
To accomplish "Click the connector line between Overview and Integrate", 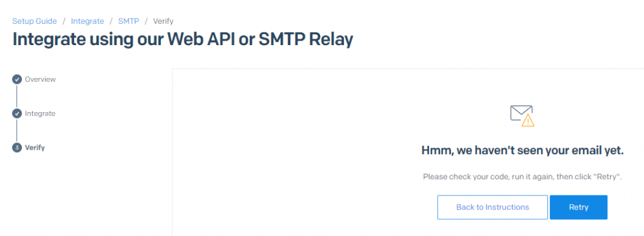I will 17,96.
